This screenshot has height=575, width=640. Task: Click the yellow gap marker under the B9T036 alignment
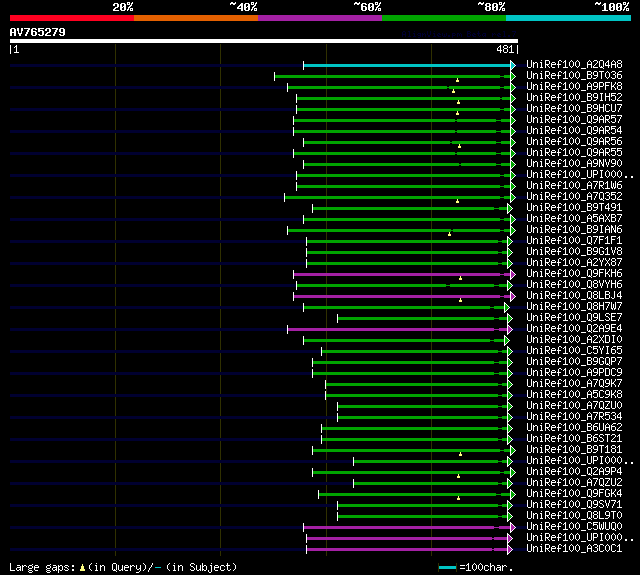[458, 80]
